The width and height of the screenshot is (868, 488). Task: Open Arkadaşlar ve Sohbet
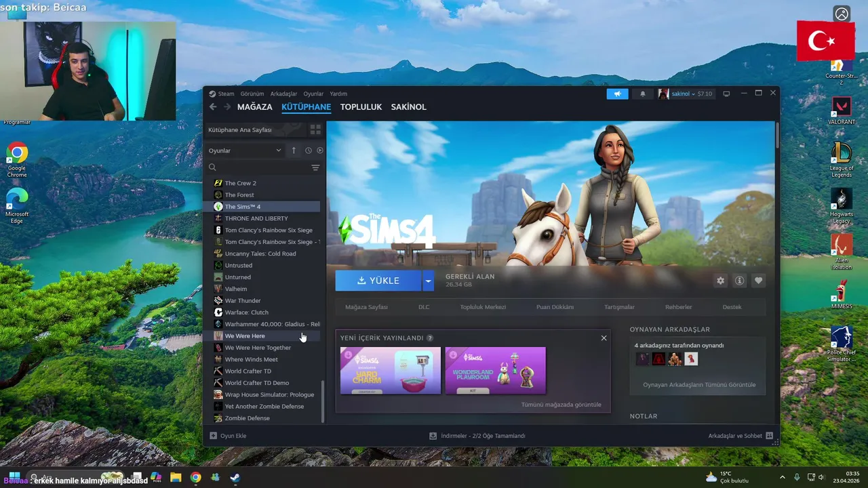741,436
